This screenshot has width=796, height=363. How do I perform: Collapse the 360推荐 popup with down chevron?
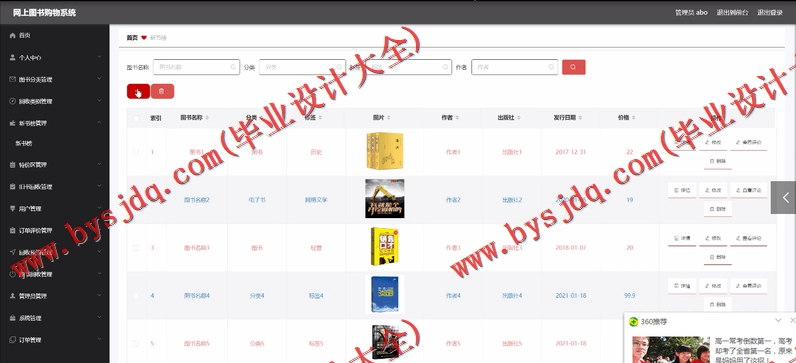point(778,320)
